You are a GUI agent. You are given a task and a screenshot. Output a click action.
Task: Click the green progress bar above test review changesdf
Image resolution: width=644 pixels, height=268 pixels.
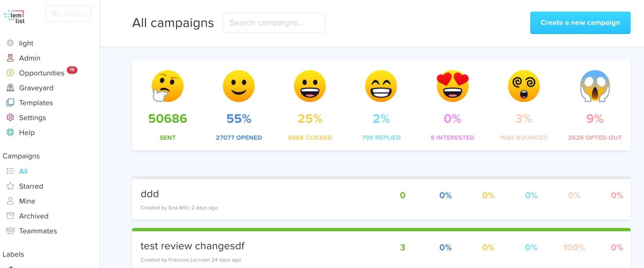pos(381,230)
